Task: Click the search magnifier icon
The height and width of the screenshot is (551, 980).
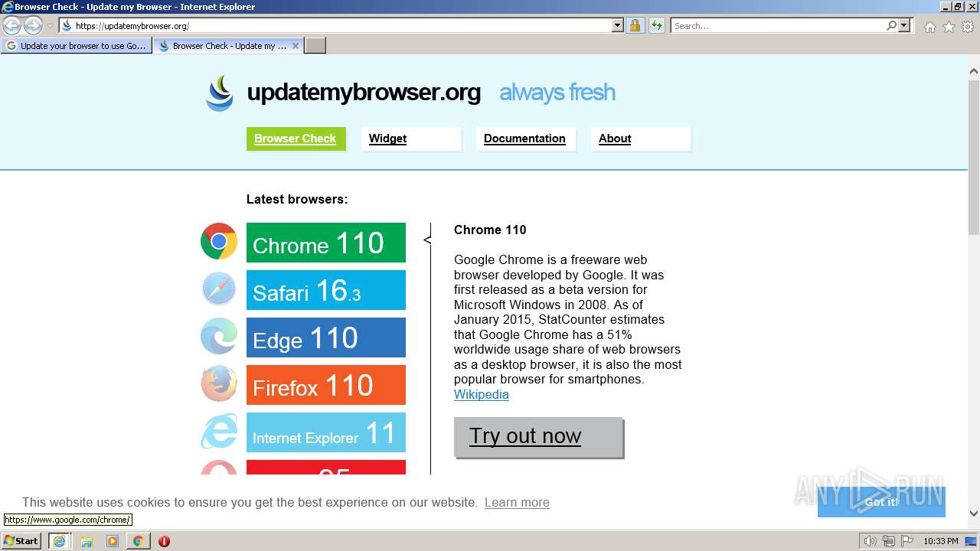Action: (x=891, y=26)
